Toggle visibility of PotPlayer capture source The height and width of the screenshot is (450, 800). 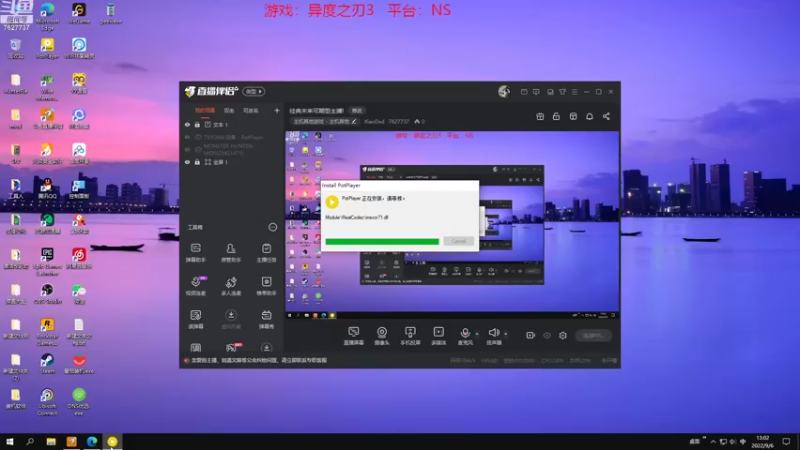pos(187,137)
